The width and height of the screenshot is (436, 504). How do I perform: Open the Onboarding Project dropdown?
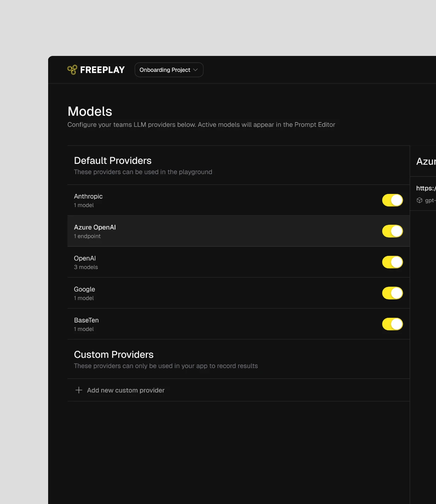169,70
